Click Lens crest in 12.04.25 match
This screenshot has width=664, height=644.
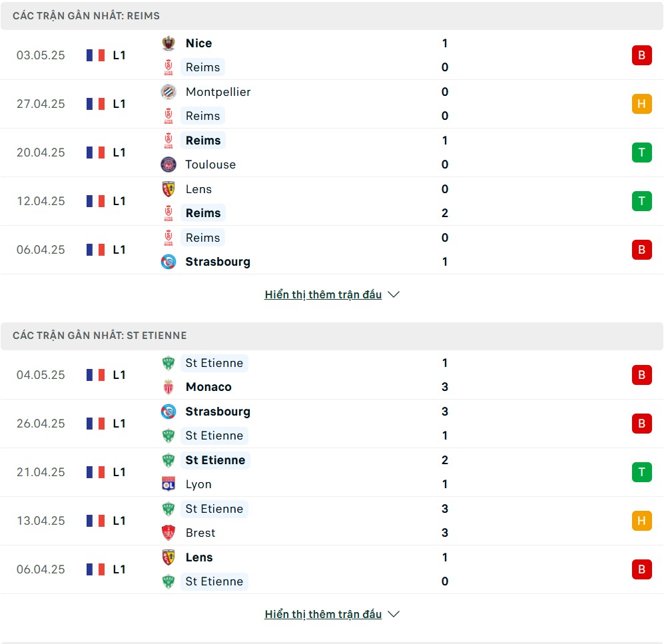[x=168, y=189]
